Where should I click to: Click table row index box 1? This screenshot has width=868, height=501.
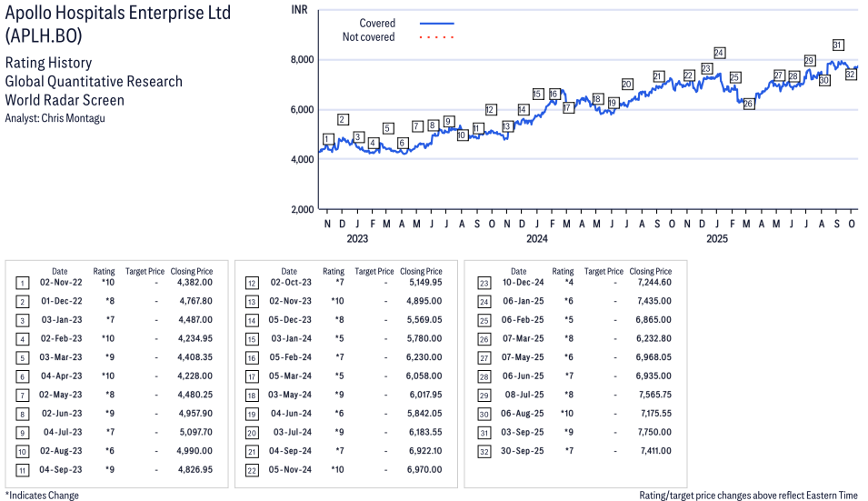(22, 283)
